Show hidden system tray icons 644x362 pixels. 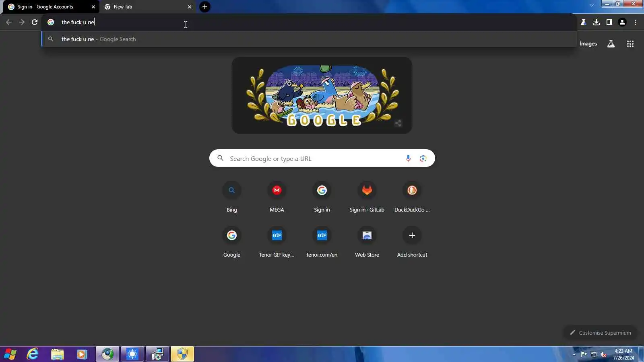[x=574, y=354]
